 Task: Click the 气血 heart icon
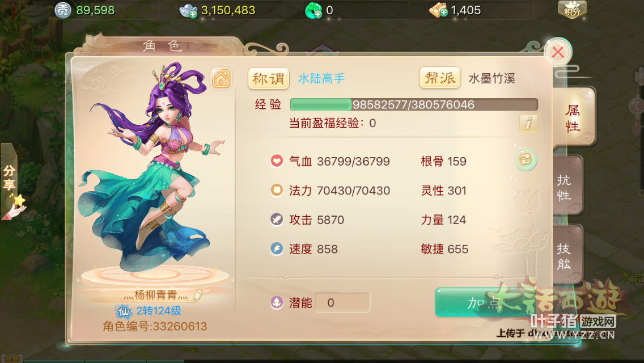pyautogui.click(x=277, y=161)
